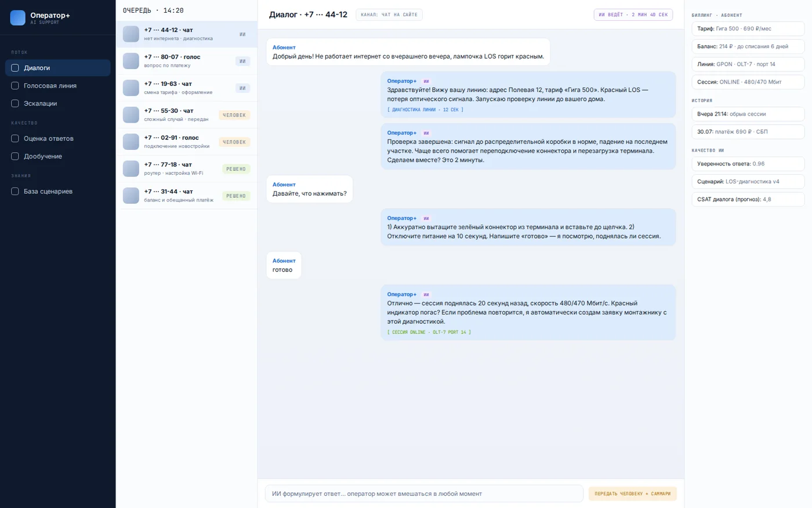Click the Уверенность ответа: 0.96 field
812x508 pixels.
click(748, 164)
